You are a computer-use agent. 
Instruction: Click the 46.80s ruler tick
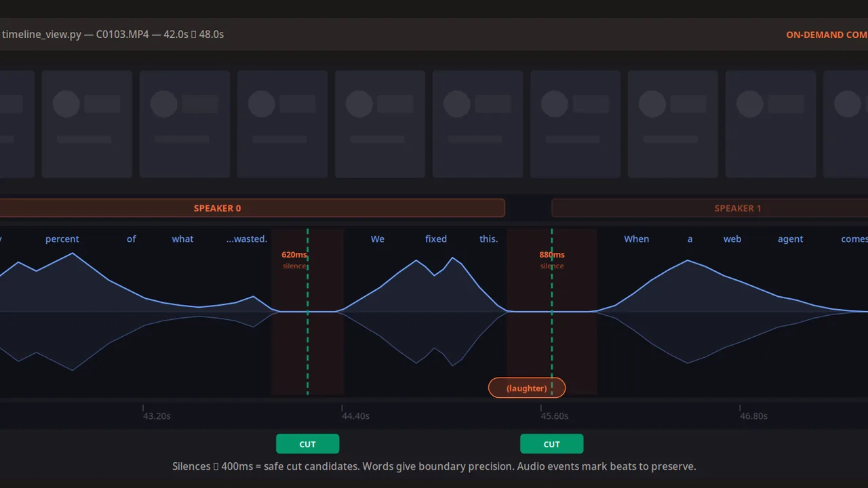[753, 415]
